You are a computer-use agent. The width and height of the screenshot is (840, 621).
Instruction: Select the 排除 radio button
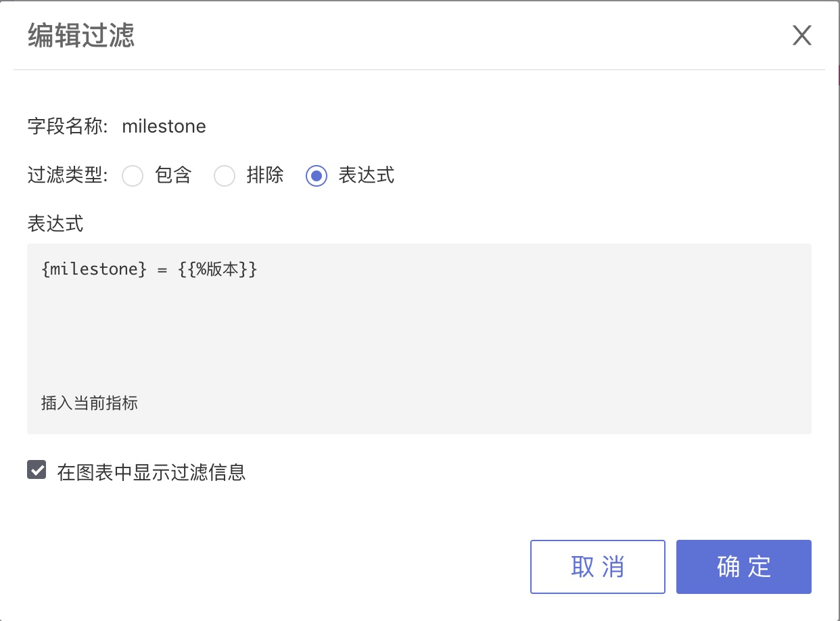225,176
